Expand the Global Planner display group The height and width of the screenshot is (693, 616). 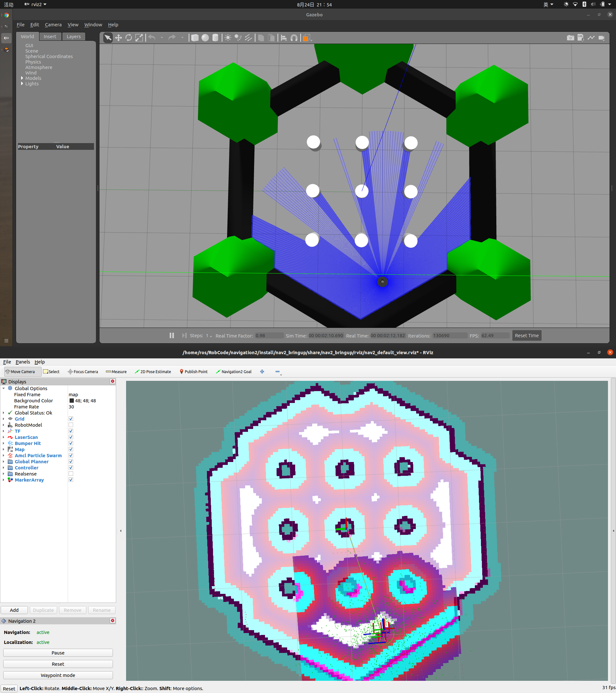coord(4,461)
